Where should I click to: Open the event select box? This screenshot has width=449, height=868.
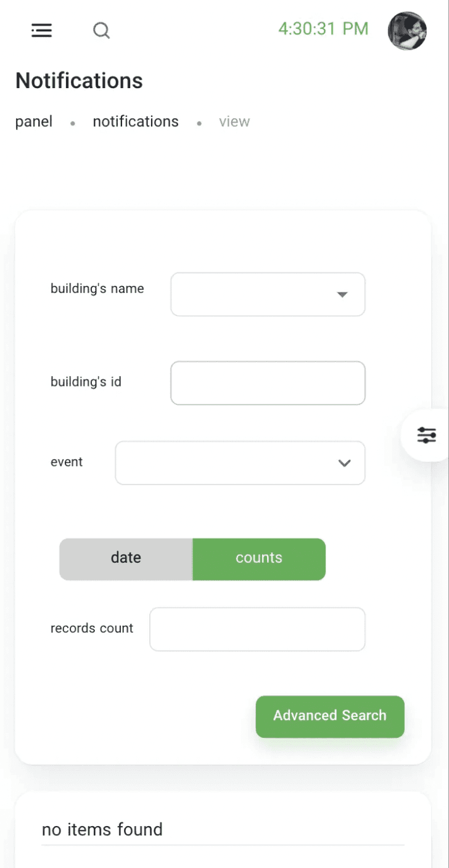[x=228, y=462]
